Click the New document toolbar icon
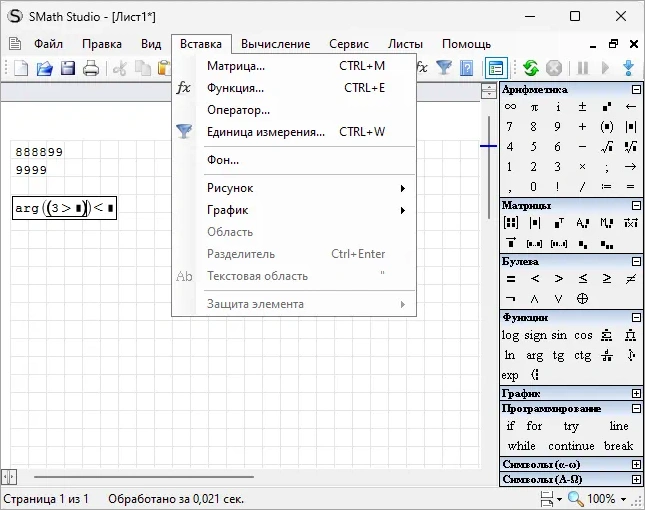 click(x=21, y=68)
